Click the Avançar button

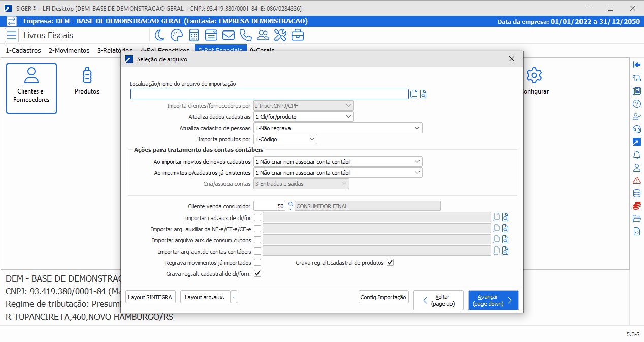[x=493, y=300]
